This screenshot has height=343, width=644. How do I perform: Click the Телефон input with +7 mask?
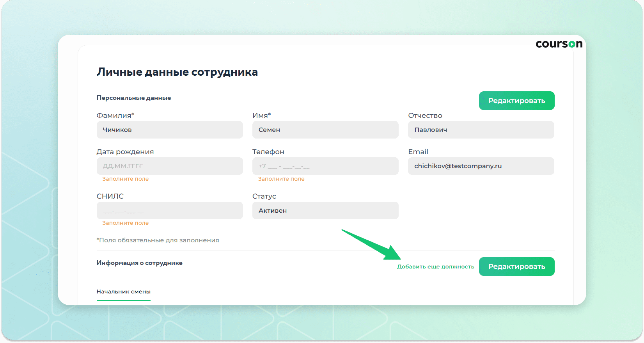pos(325,166)
